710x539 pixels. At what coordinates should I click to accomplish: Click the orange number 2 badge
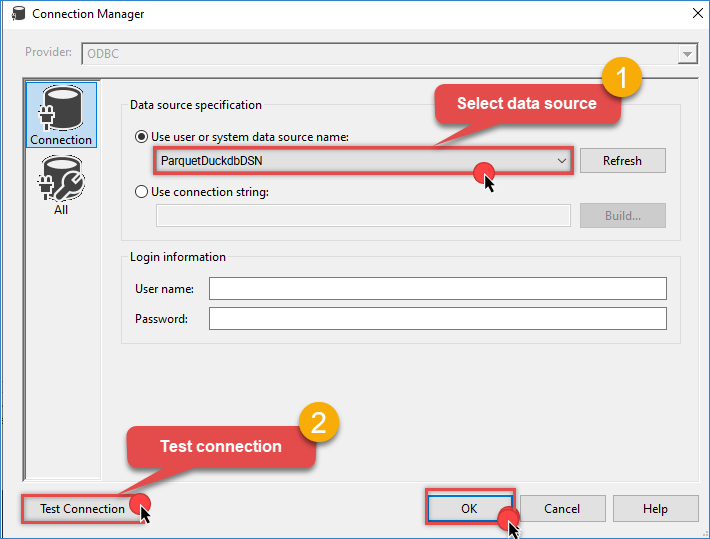[319, 422]
